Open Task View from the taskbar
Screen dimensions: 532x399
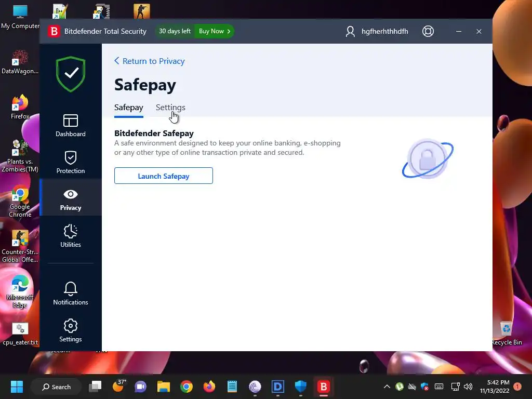[x=96, y=387]
